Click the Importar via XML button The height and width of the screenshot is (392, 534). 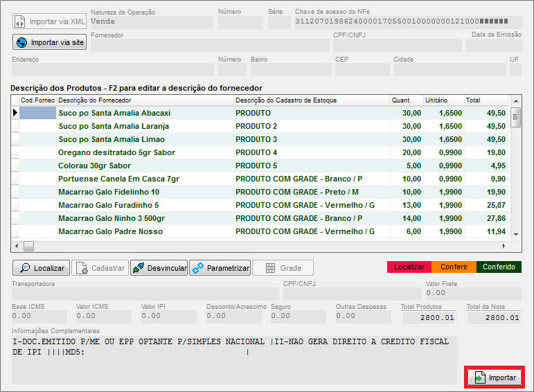49,21
